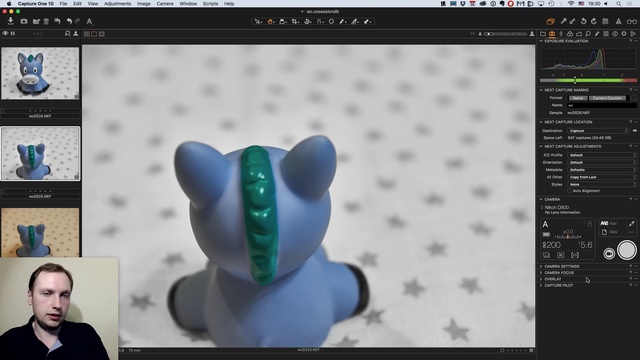Viewport: 640px width, 360px height.
Task: Open the All Other dropdown
Action: (x=602, y=177)
